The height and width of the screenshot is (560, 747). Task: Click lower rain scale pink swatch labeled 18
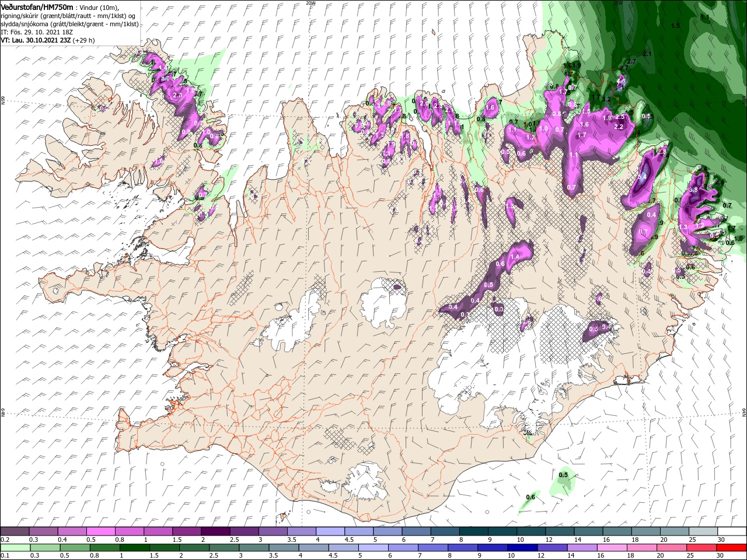click(x=642, y=548)
